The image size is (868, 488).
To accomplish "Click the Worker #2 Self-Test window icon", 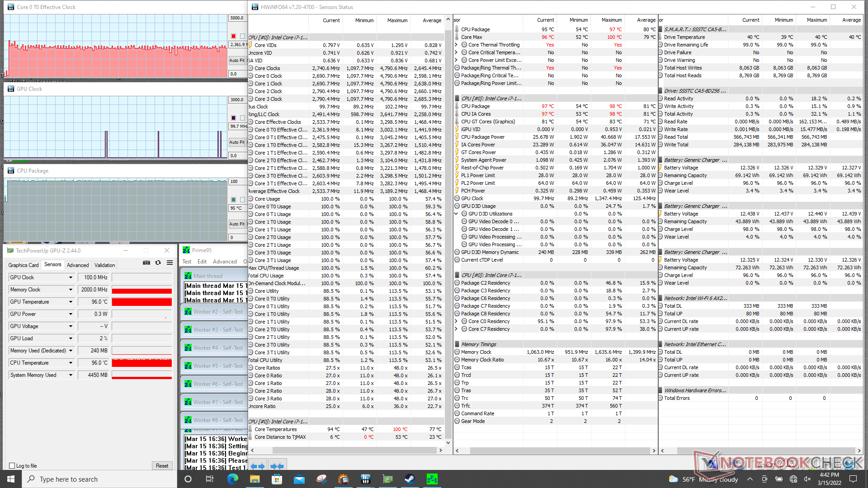I will pyautogui.click(x=188, y=312).
